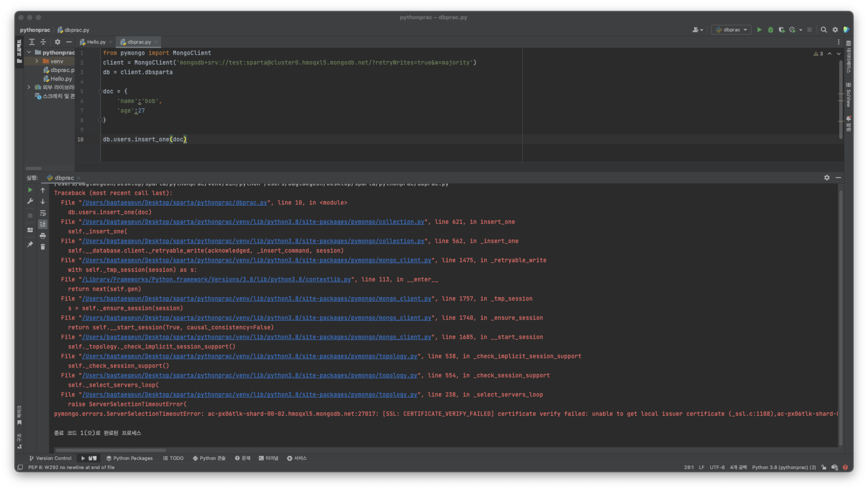The width and height of the screenshot is (868, 490).
Task: Open the dbprac run configuration dropdown
Action: 731,30
